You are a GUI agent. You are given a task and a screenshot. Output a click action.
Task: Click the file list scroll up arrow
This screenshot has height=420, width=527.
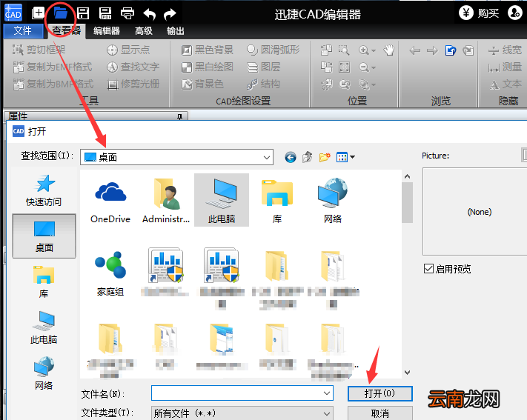click(x=408, y=176)
